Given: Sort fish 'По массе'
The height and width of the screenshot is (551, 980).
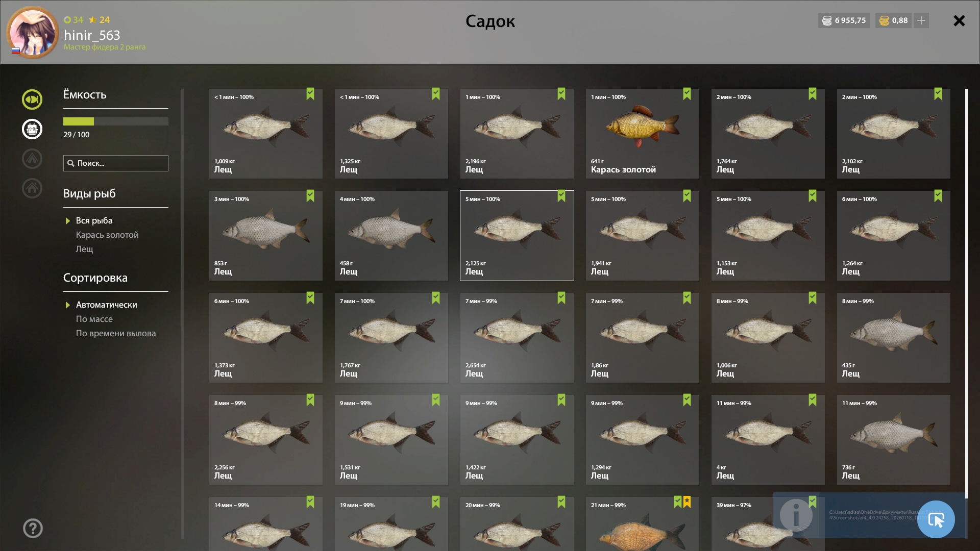Looking at the screenshot, I should pyautogui.click(x=94, y=319).
